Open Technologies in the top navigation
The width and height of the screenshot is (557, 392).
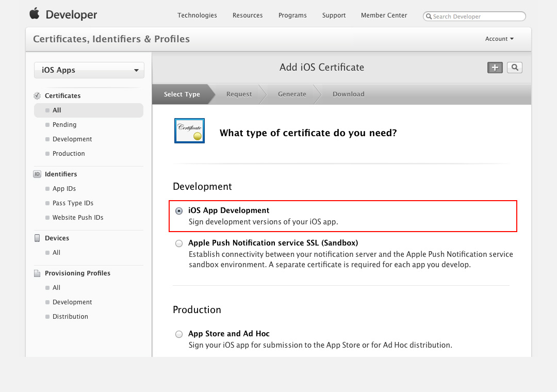197,15
